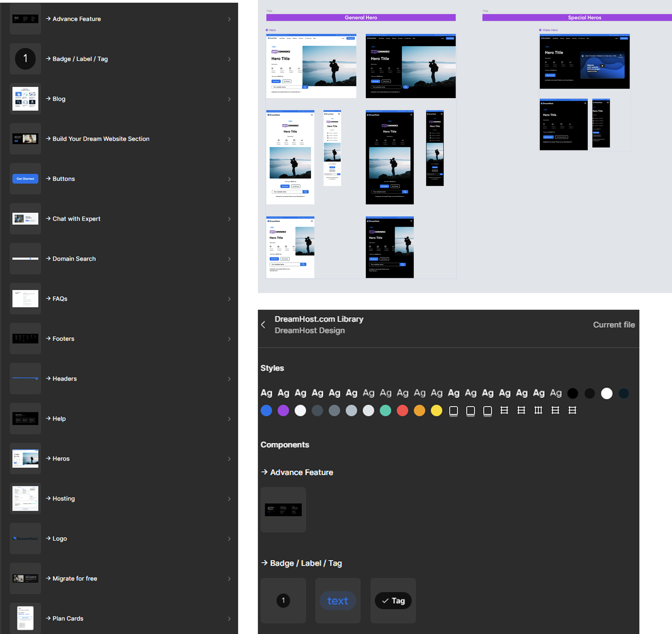The width and height of the screenshot is (672, 634).
Task: Click the Heros row thumbnail image
Action: click(25, 459)
